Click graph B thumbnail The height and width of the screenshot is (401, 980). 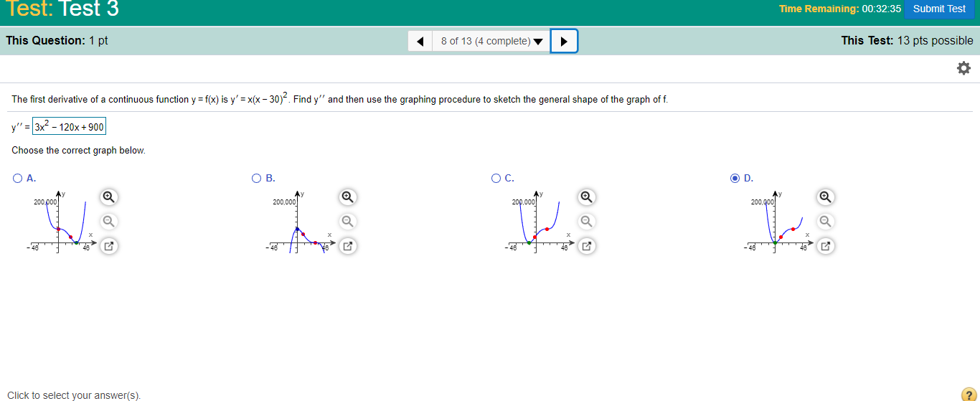click(302, 222)
